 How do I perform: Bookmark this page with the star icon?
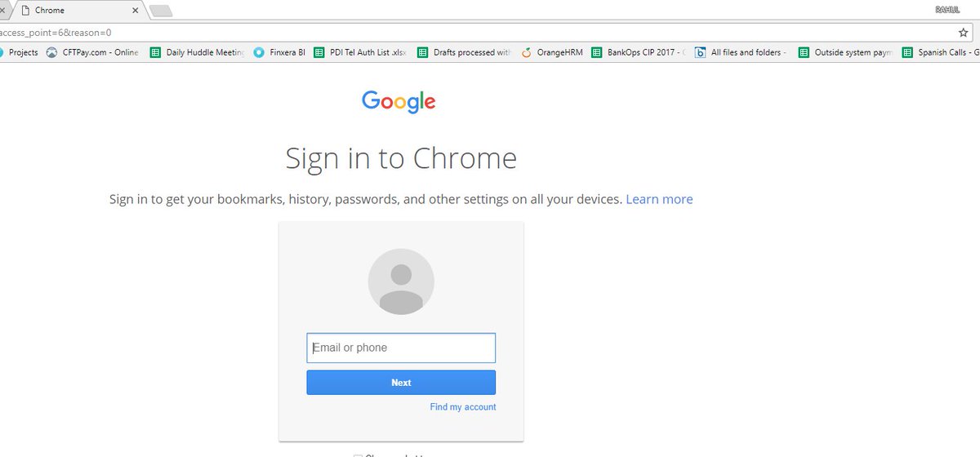coord(963,33)
